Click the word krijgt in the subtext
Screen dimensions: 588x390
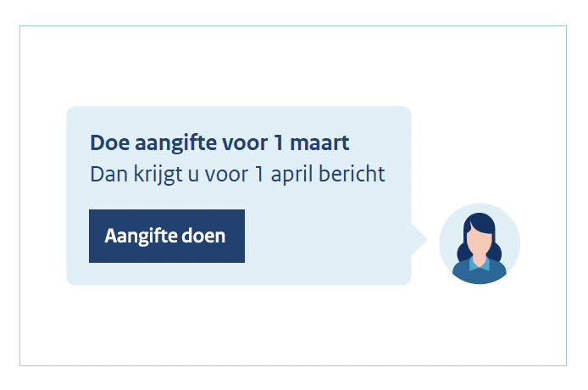pyautogui.click(x=158, y=175)
